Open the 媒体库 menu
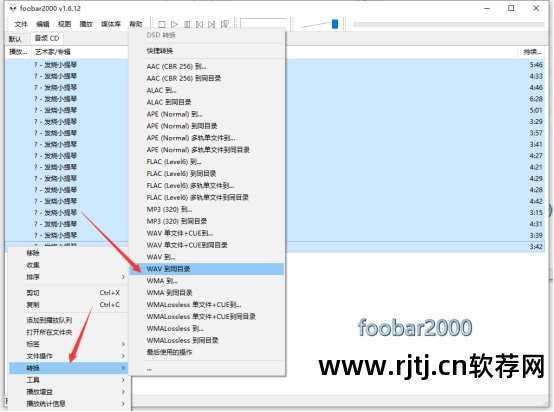 coord(111,24)
